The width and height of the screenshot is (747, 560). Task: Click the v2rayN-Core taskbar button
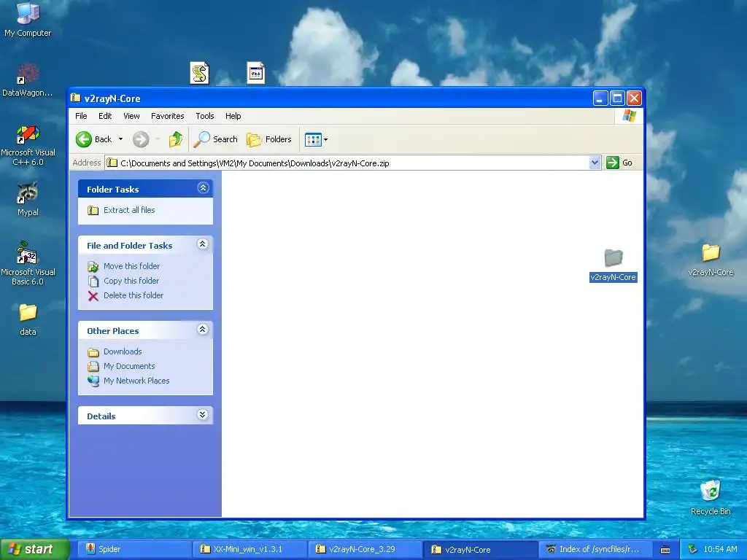coord(481,549)
